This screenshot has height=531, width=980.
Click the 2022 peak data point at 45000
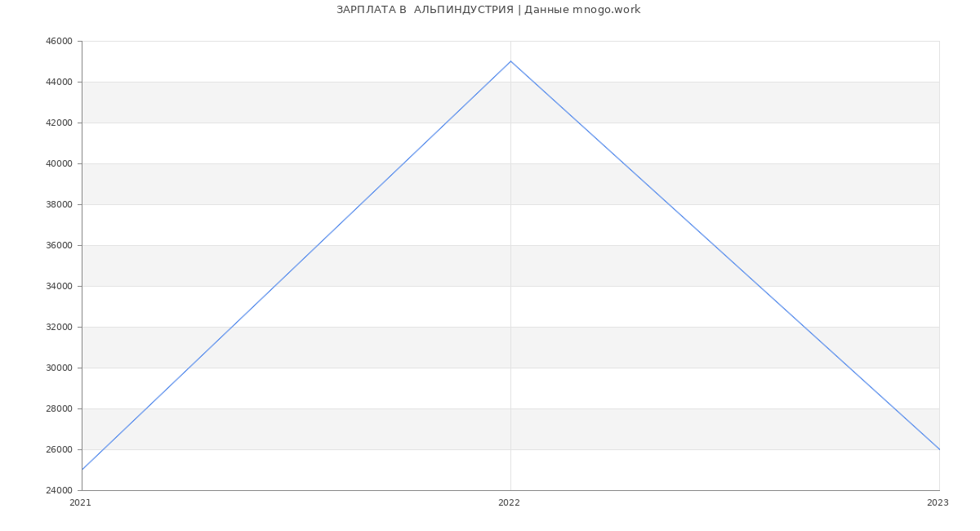coord(510,61)
